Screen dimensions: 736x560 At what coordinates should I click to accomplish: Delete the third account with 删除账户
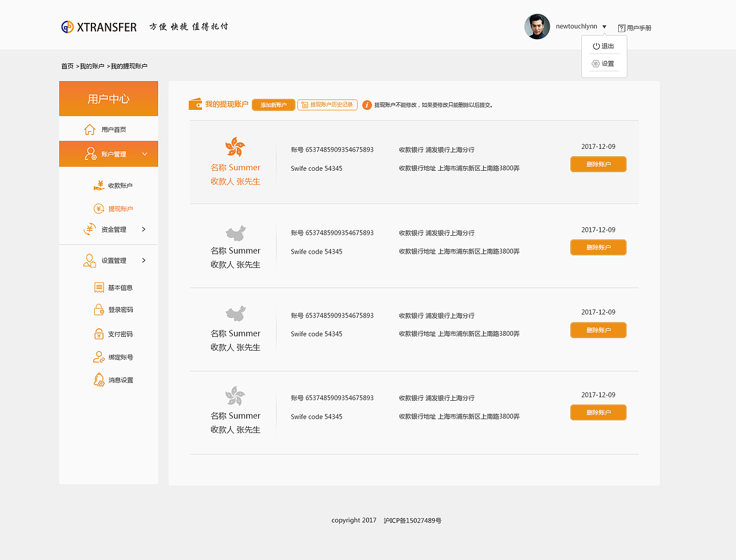click(598, 331)
